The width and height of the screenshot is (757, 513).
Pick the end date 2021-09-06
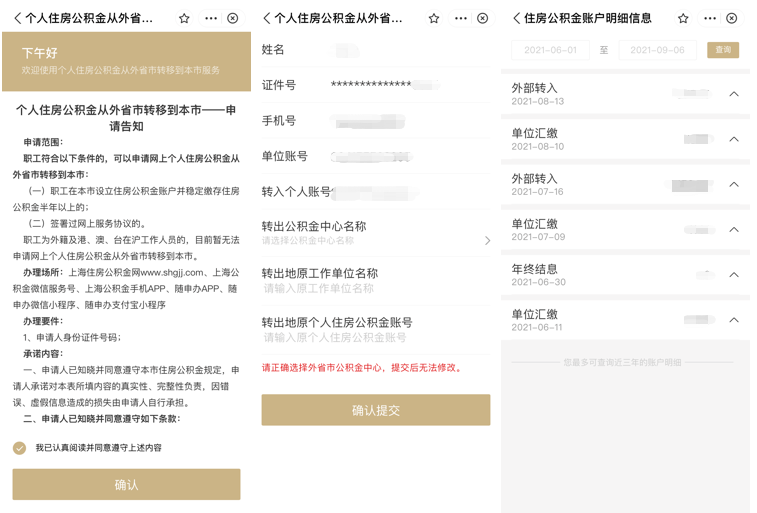point(657,50)
